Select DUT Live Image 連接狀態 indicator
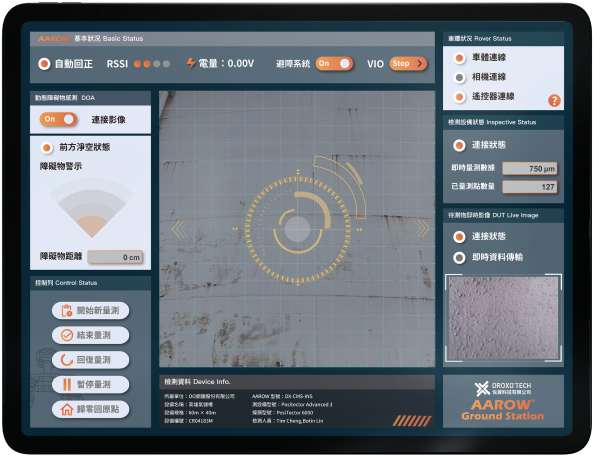 [x=459, y=237]
